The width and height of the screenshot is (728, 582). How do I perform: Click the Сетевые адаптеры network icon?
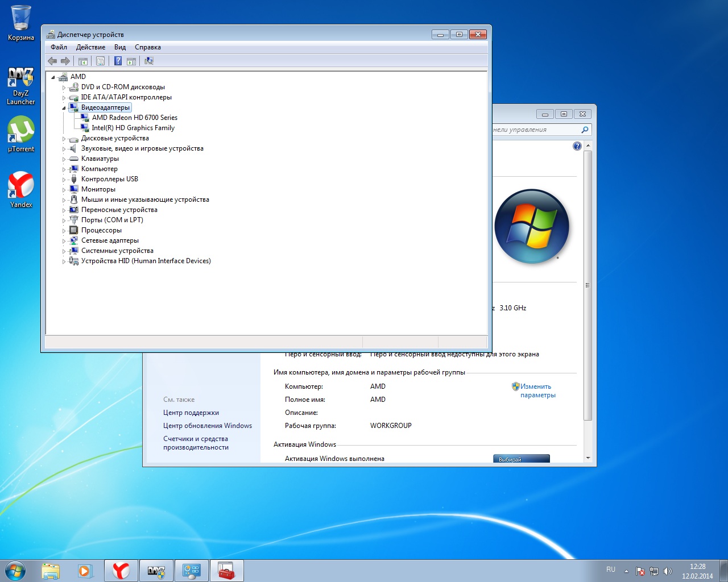[73, 240]
